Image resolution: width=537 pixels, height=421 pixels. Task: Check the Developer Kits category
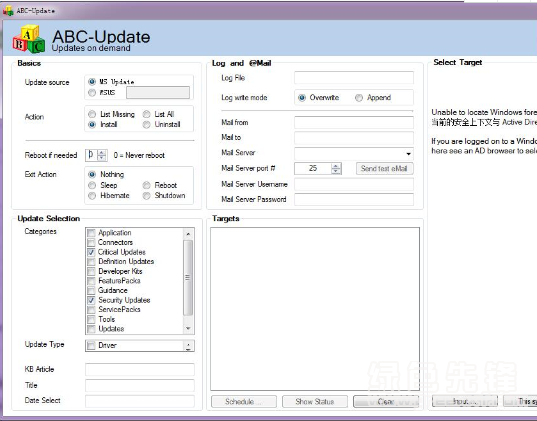click(91, 271)
